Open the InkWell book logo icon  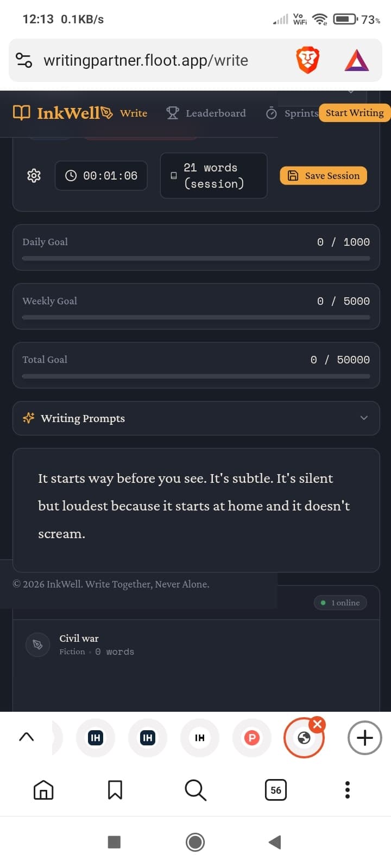[x=21, y=112]
